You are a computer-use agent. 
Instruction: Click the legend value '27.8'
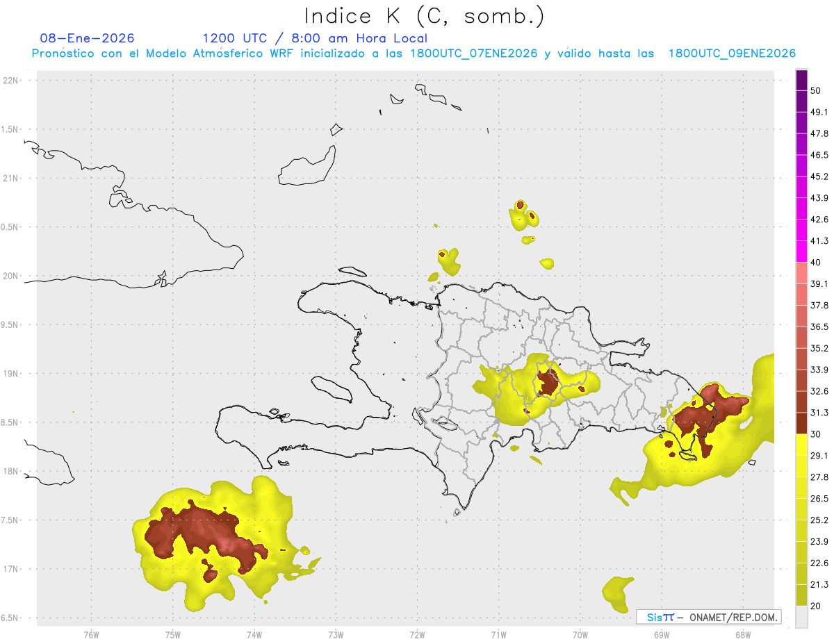click(x=819, y=477)
